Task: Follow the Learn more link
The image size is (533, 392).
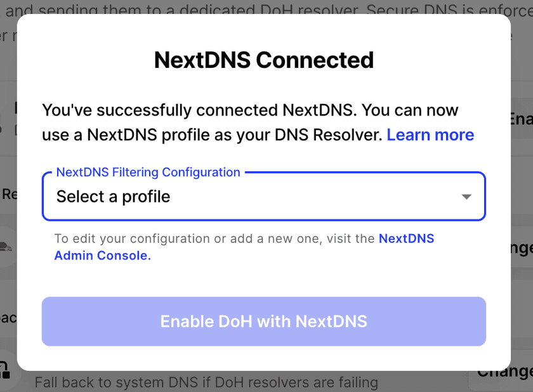Action: coord(430,135)
